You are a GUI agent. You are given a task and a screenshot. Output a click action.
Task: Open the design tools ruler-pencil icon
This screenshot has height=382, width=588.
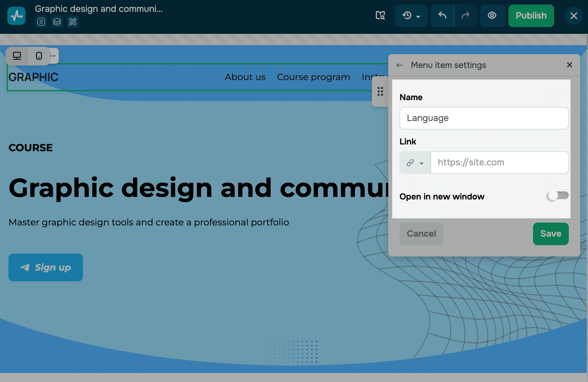(73, 22)
